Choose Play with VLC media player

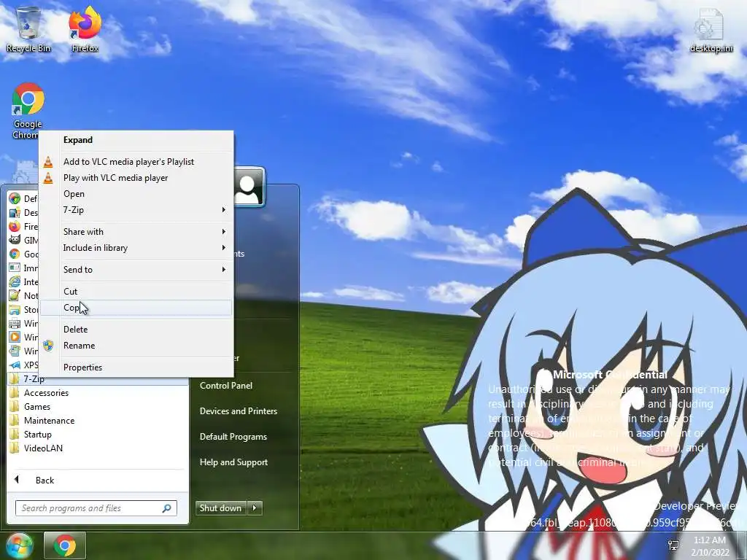pyautogui.click(x=136, y=178)
